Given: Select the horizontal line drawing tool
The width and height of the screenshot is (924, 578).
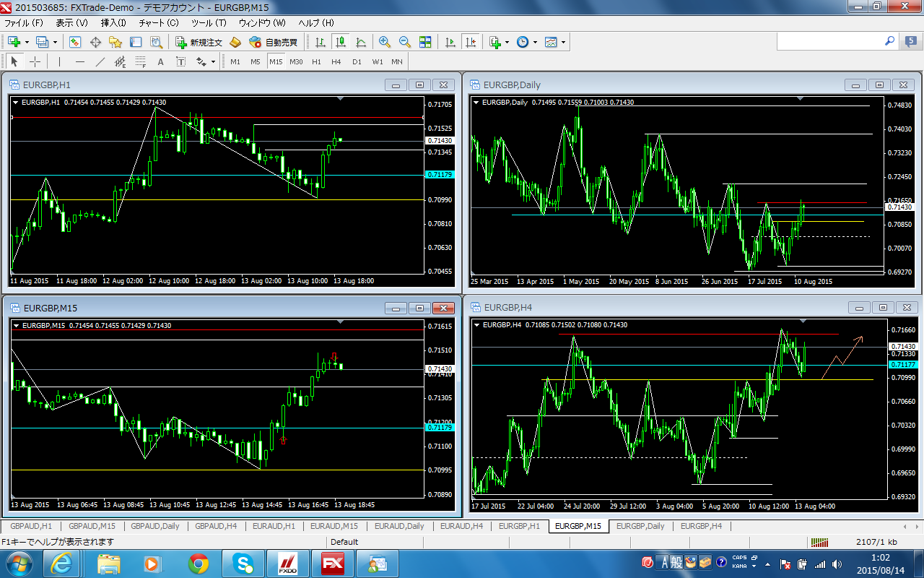Looking at the screenshot, I should pos(80,61).
